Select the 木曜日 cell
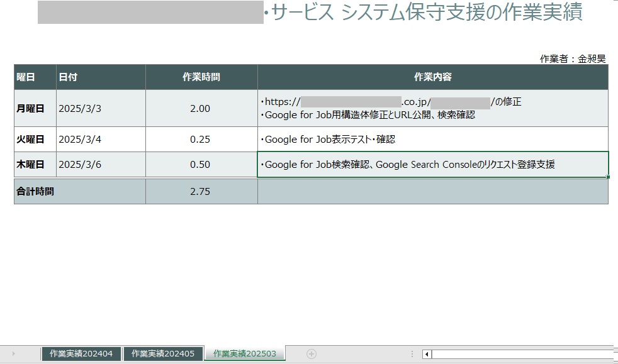The width and height of the screenshot is (618, 364). tap(35, 165)
